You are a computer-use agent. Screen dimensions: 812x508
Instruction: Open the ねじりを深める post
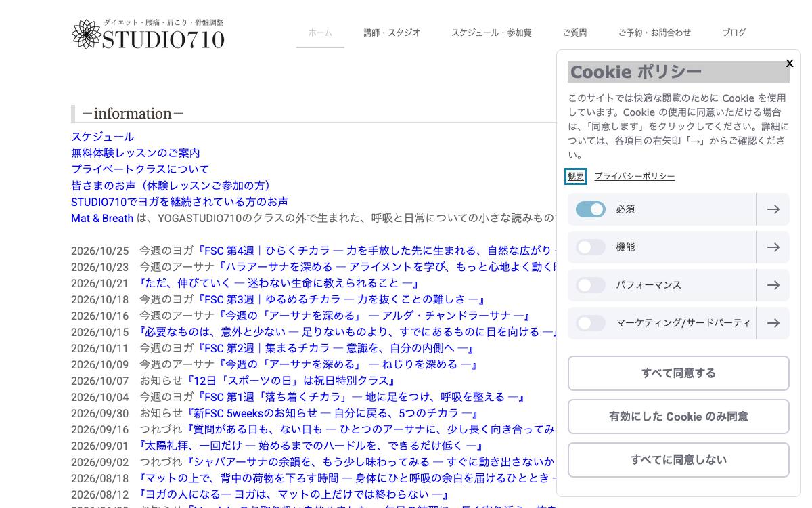tap(347, 364)
